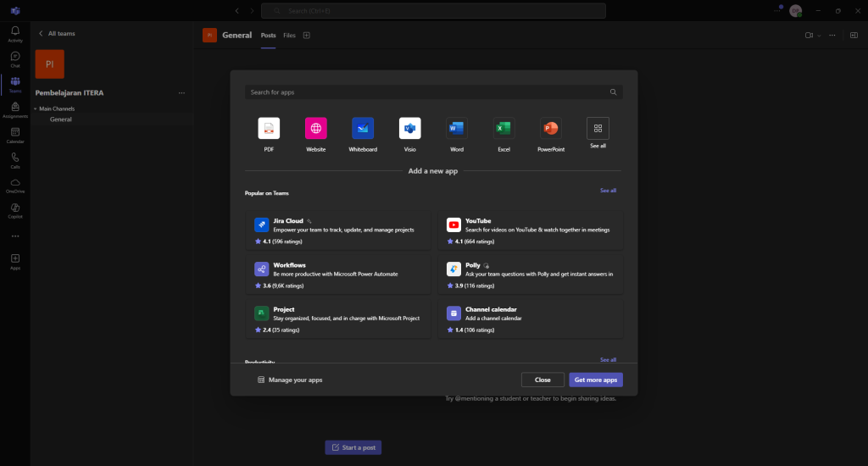The width and height of the screenshot is (868, 466).
Task: Switch to the Files tab
Action: point(289,36)
